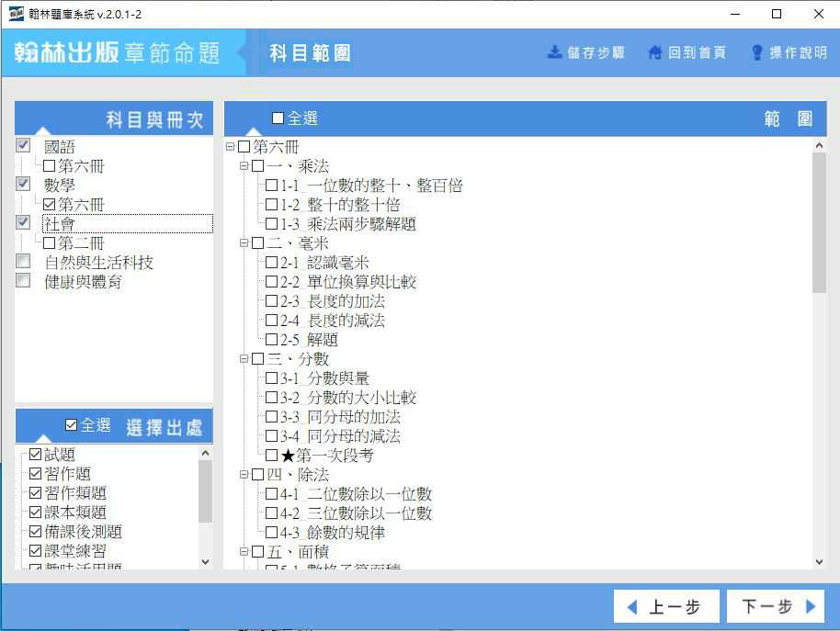The width and height of the screenshot is (840, 631).
Task: Click the range list scroll-up arrow
Action: pos(819,145)
